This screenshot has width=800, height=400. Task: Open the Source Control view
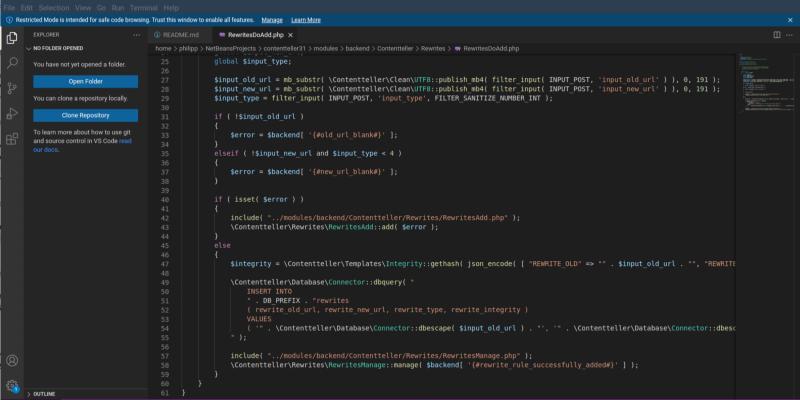point(12,88)
